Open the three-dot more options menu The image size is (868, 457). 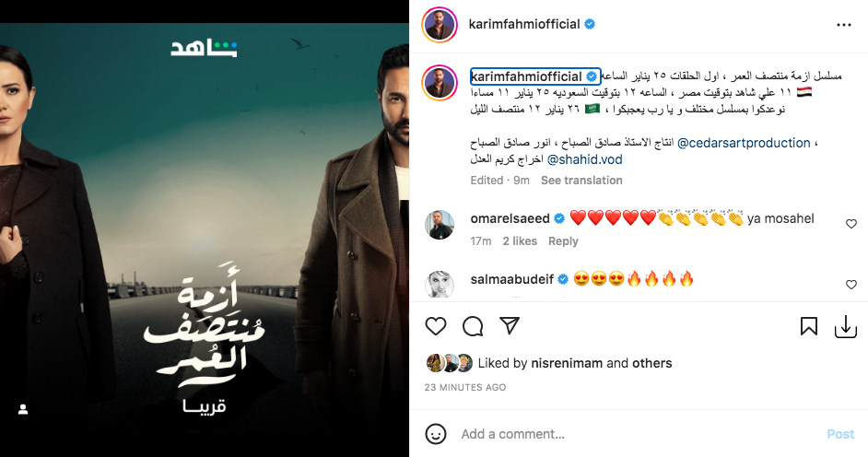coord(844,25)
